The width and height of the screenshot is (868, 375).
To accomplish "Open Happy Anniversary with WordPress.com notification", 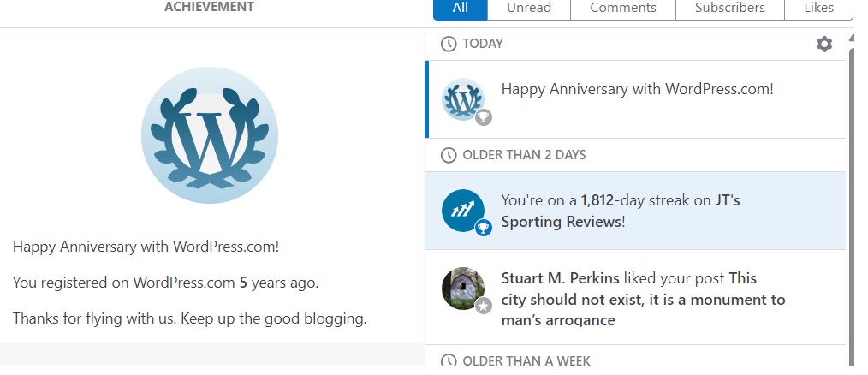I will (x=637, y=88).
